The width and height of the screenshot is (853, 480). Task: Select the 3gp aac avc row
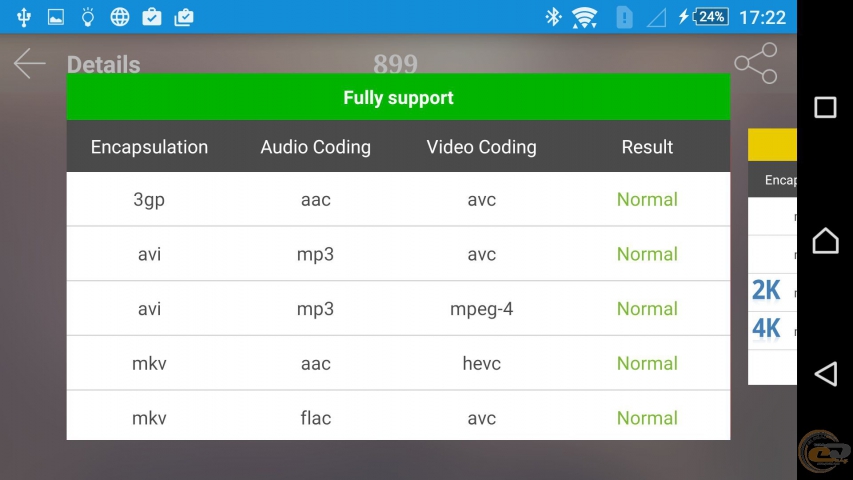click(398, 199)
